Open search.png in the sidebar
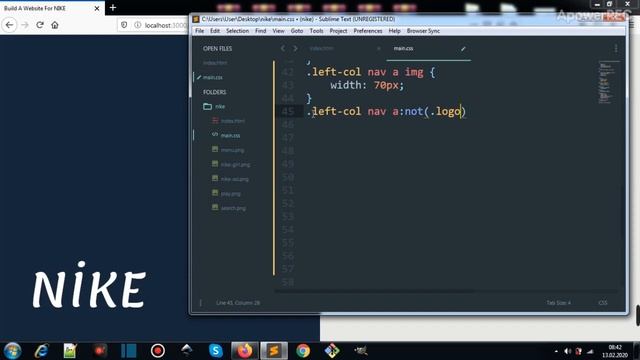Image resolution: width=640 pixels, height=360 pixels. (233, 209)
